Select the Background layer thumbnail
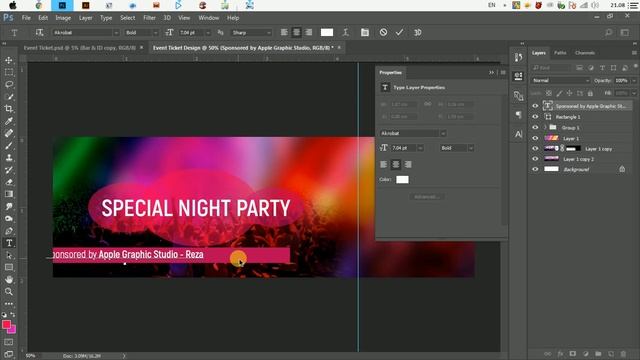 click(x=551, y=169)
